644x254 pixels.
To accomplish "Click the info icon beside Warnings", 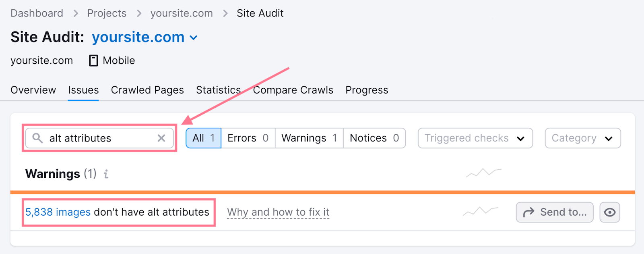I will pyautogui.click(x=106, y=174).
